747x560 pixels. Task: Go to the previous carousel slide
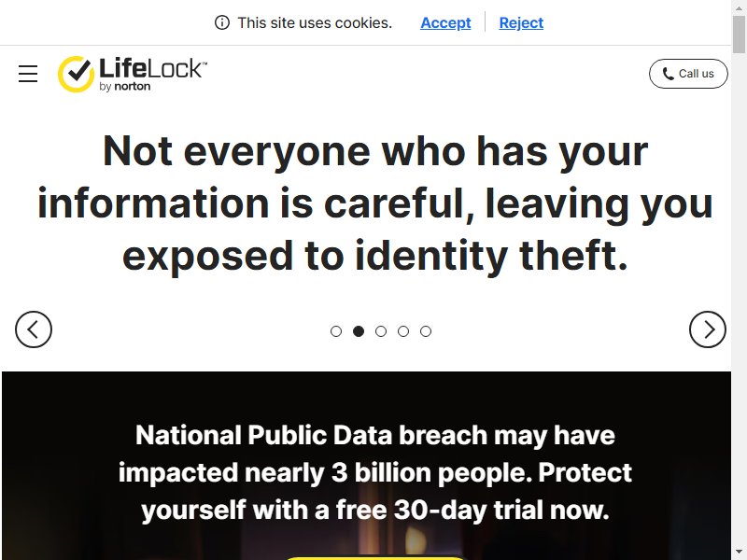point(34,329)
